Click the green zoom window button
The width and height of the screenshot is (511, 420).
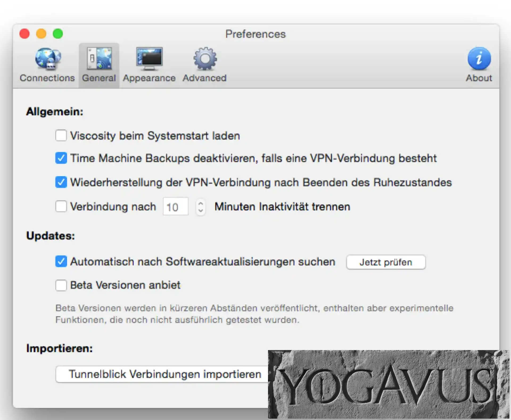pyautogui.click(x=58, y=34)
